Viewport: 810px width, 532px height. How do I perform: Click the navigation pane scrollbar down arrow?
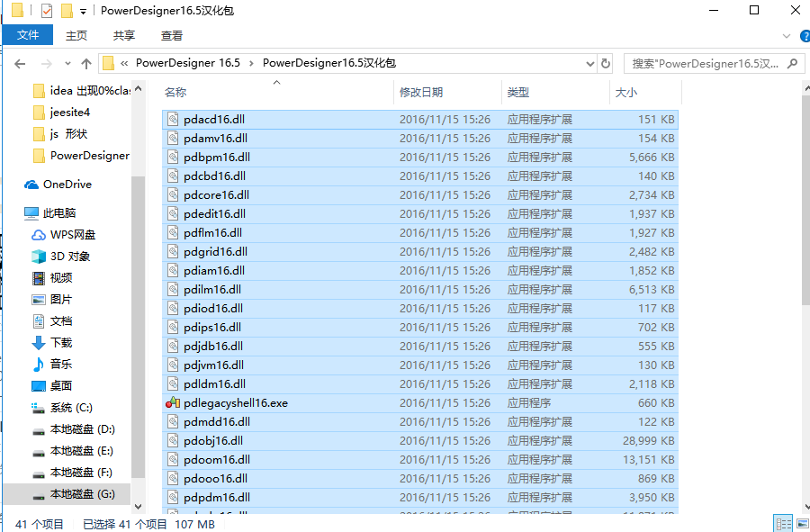pyautogui.click(x=138, y=507)
